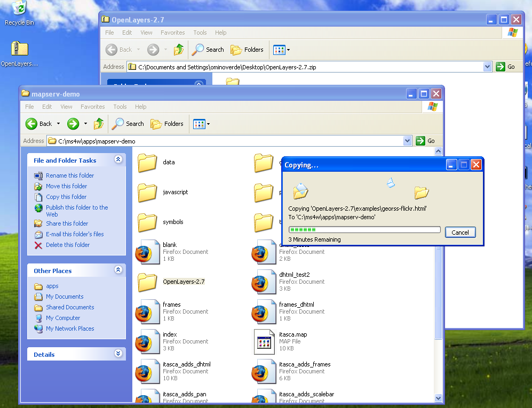Open the Favorites menu in mapserv-demo
Viewport: 532px width, 408px height.
click(x=92, y=107)
